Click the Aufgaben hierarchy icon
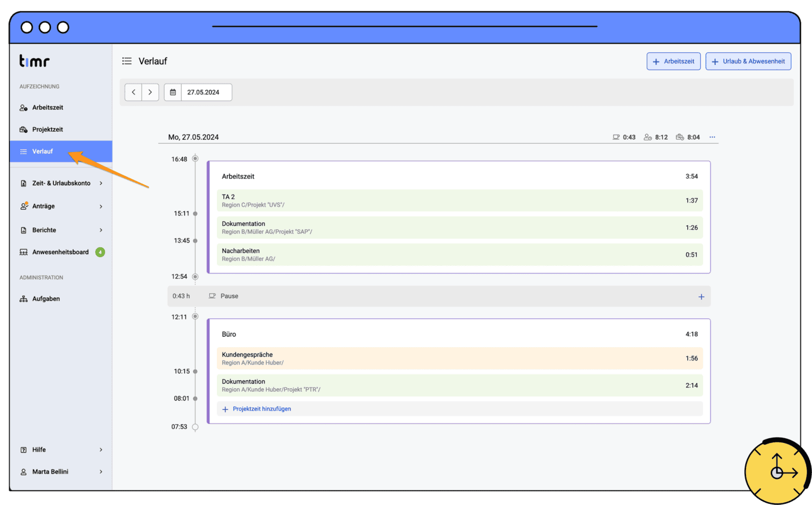The image size is (812, 505). [x=24, y=299]
